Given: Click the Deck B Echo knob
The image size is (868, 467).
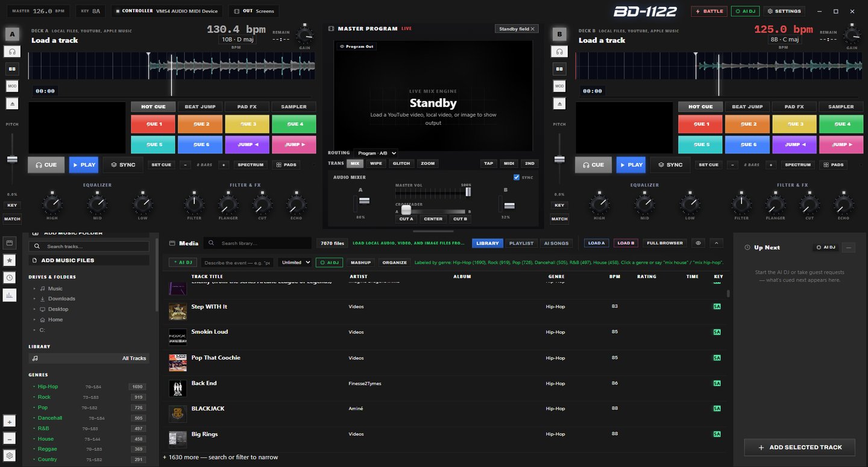Looking at the screenshot, I should tap(843, 203).
